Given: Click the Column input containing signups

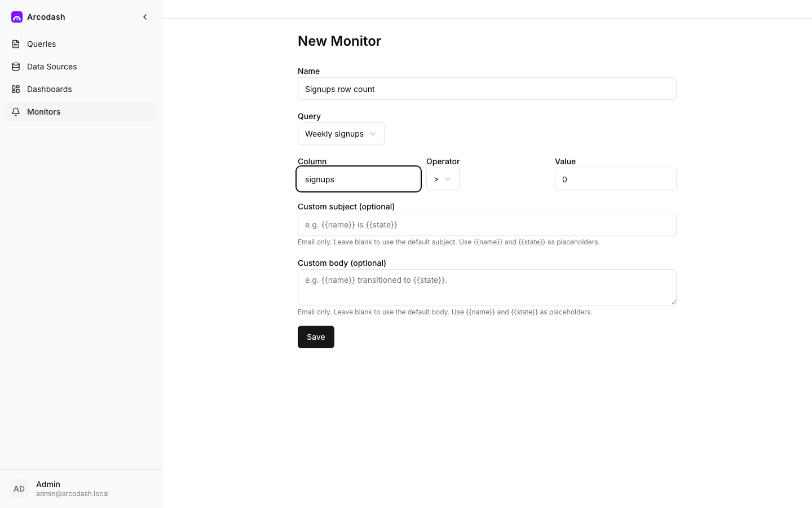Looking at the screenshot, I should (359, 179).
